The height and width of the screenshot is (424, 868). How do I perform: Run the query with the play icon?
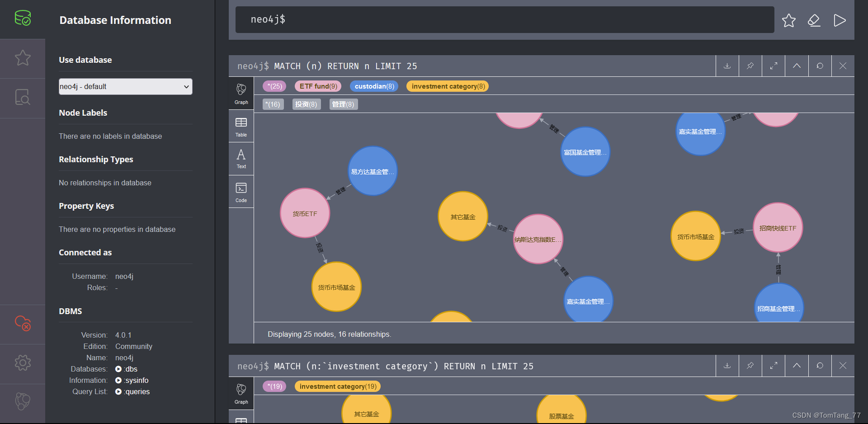[840, 20]
